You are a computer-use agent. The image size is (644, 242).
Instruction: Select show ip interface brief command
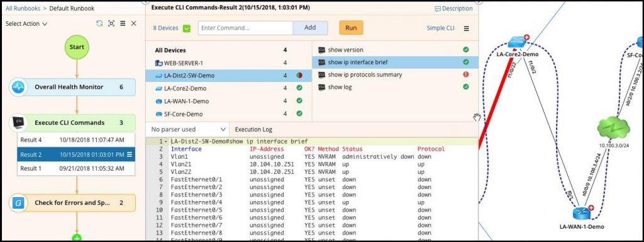pos(395,62)
